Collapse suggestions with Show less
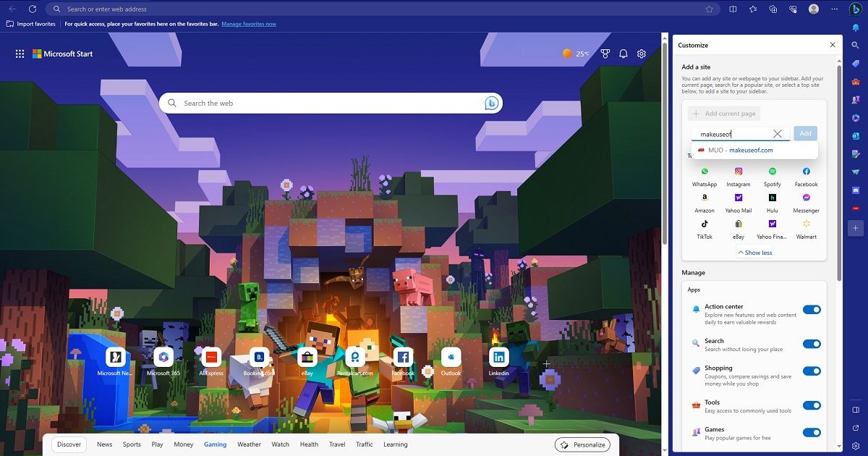868x456 pixels. click(x=755, y=252)
